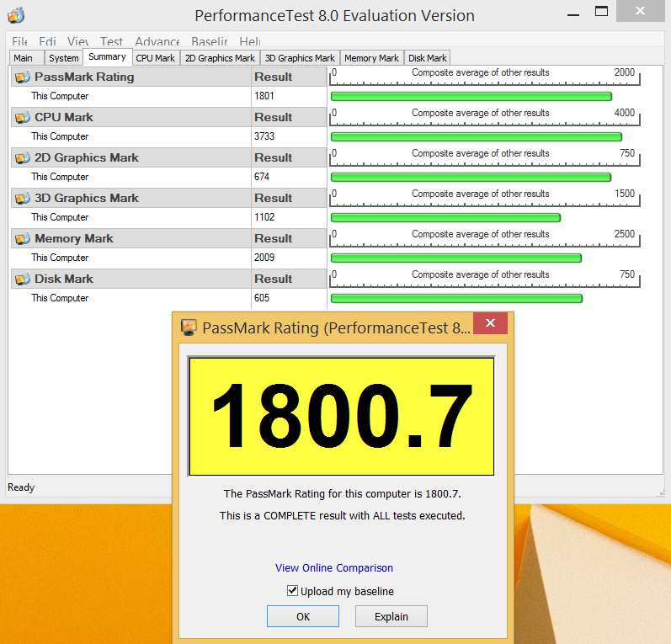Click the CPU Mark scale maximum 4000
This screenshot has height=644, width=671.
pos(625,113)
